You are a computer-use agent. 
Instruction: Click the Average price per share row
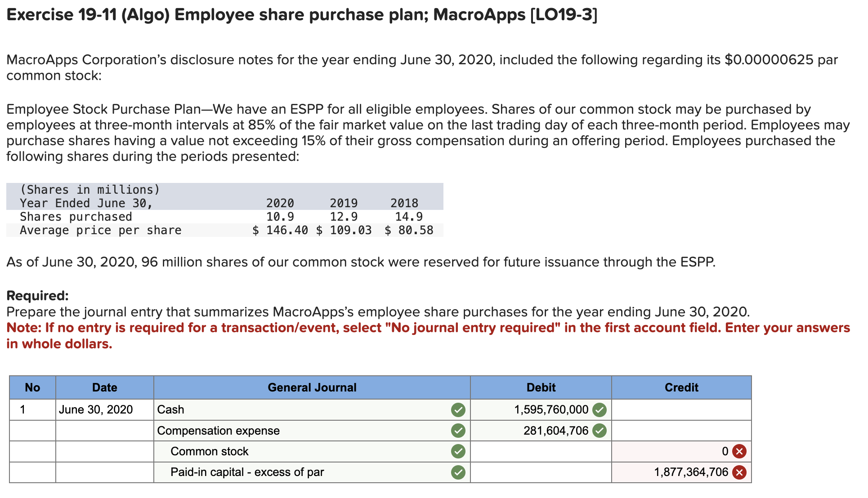pos(180,230)
